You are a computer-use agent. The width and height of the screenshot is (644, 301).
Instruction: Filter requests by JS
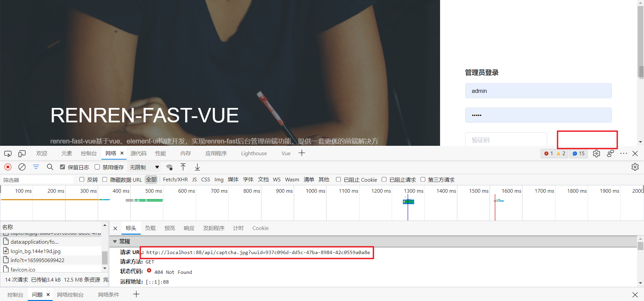pos(195,180)
